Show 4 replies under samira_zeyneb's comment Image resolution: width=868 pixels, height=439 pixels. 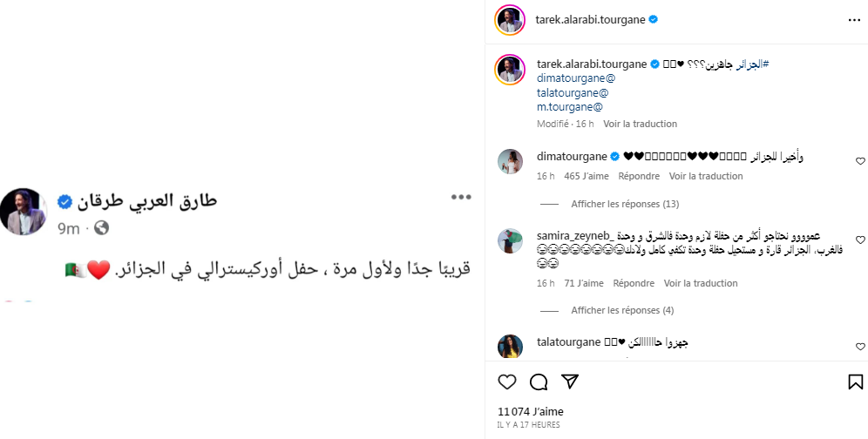pos(622,310)
